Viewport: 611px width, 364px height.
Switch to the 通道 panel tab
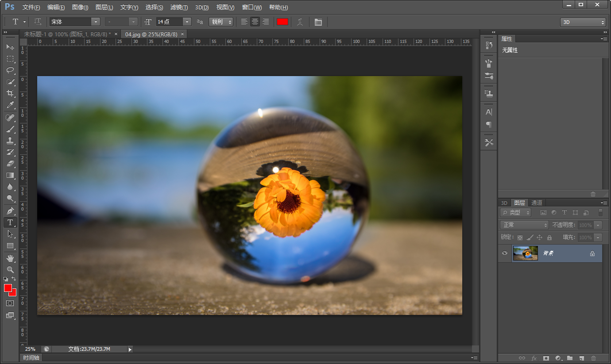(537, 203)
